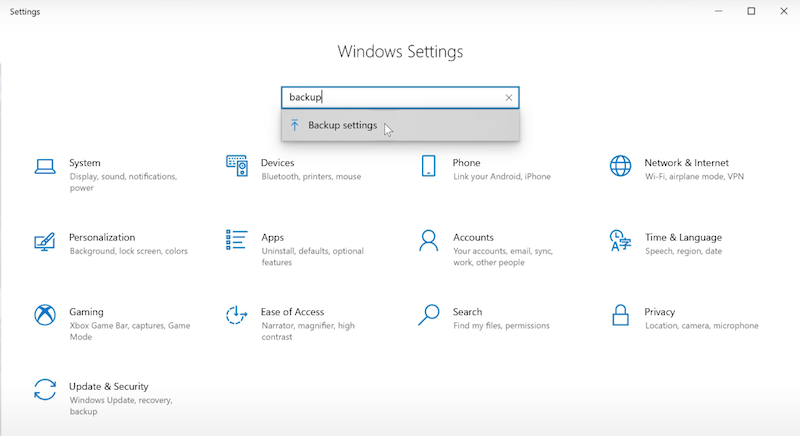Choose the Backup settings search suggestion
The height and width of the screenshot is (436, 800).
pyautogui.click(x=401, y=125)
